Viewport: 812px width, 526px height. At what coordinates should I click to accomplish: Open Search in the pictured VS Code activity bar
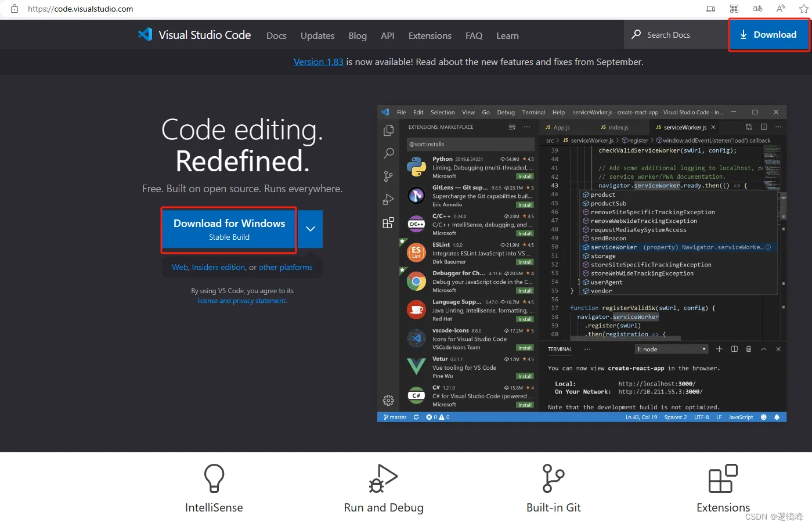coord(389,153)
